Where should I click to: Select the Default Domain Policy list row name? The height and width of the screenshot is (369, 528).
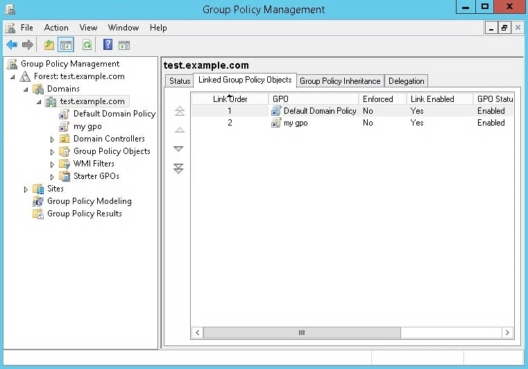320,111
